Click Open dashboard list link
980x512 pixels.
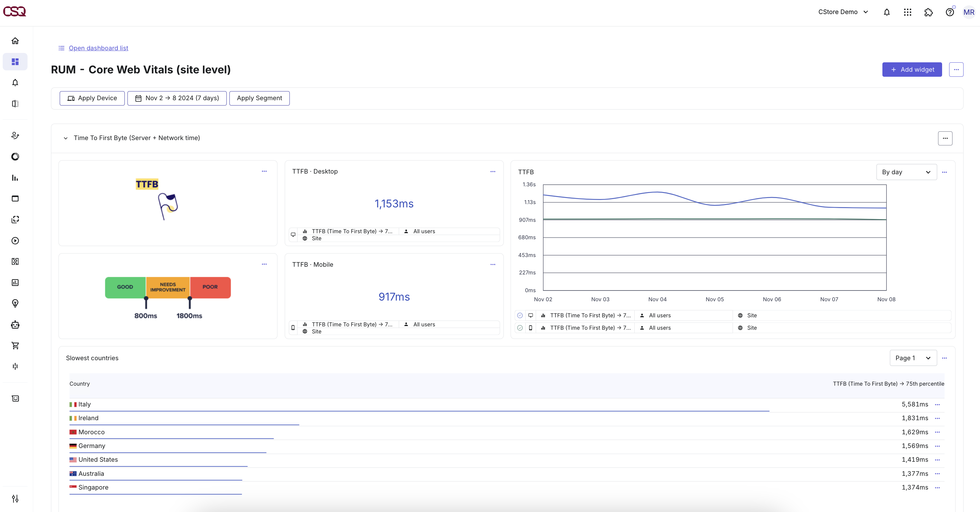98,48
